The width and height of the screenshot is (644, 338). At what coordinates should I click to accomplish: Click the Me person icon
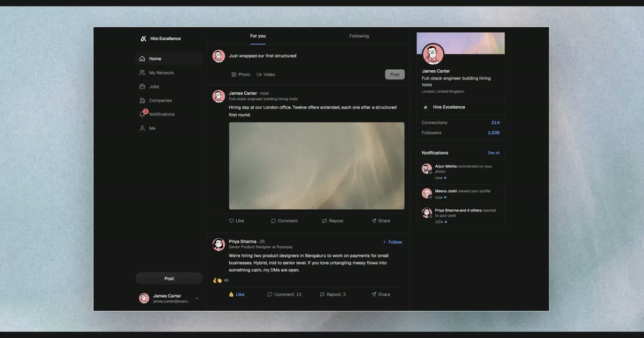(142, 128)
